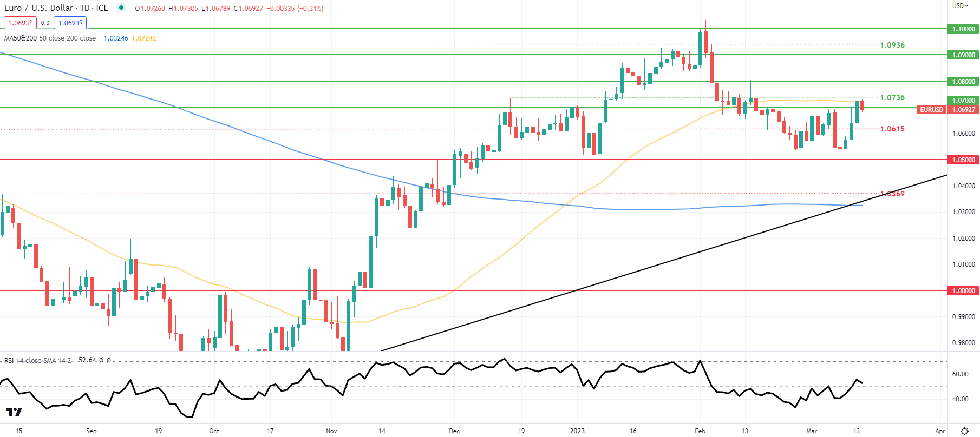Screen dimensions: 980x437
Task: Select the 1.10000 green price label
Action: coord(964,29)
